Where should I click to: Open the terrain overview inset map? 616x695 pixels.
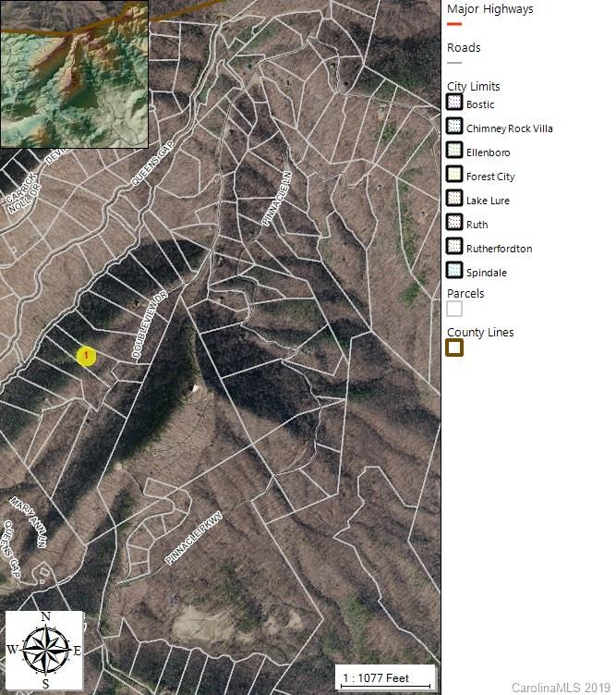[75, 74]
